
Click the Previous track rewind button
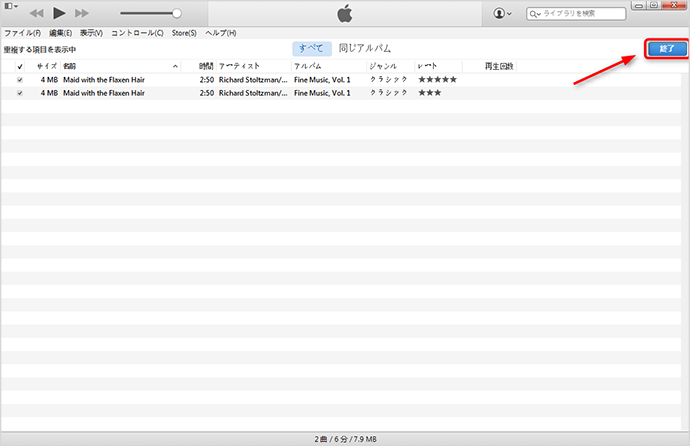pos(36,13)
